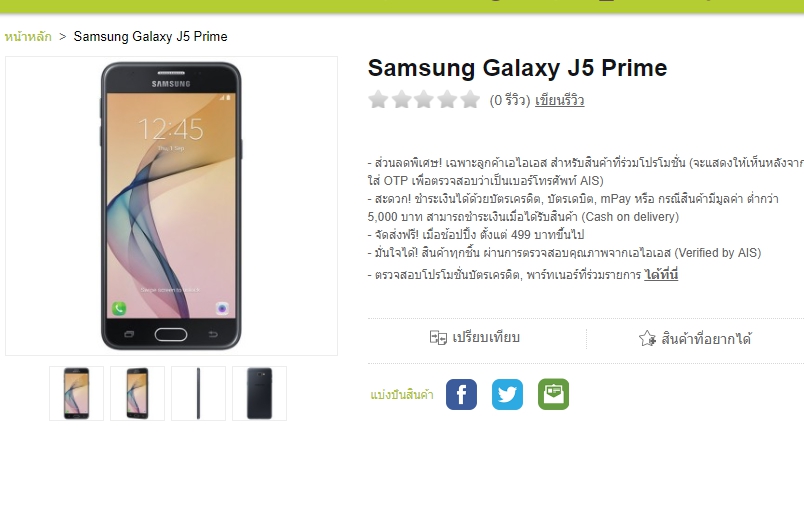The image size is (804, 506).
Task: Select the back-view phone thumbnail
Action: click(259, 393)
